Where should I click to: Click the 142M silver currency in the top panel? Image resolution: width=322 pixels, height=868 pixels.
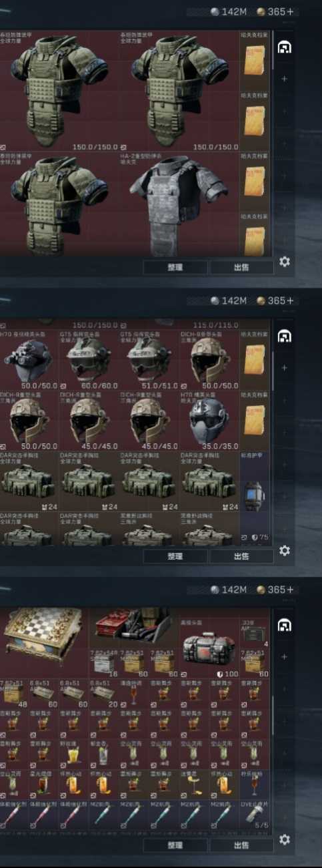pyautogui.click(x=229, y=12)
